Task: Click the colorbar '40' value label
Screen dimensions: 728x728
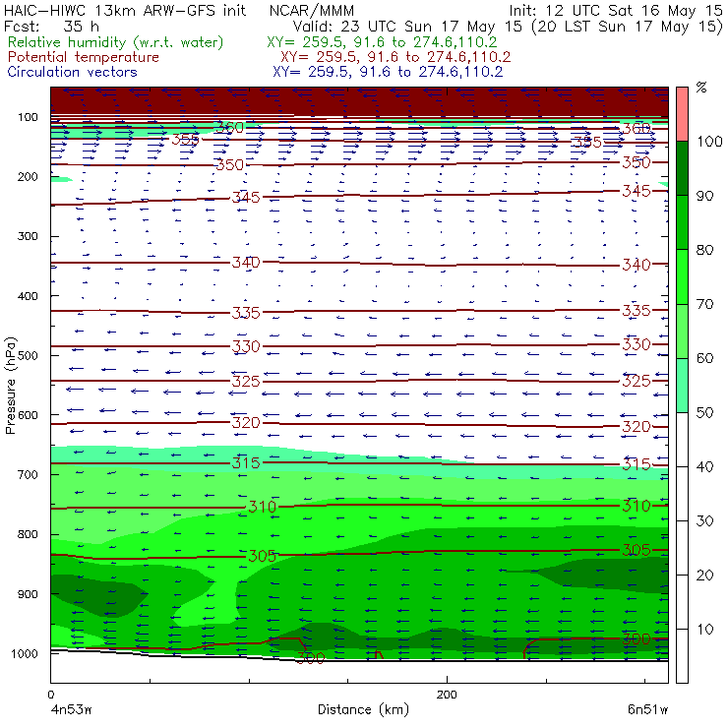Action: point(704,466)
